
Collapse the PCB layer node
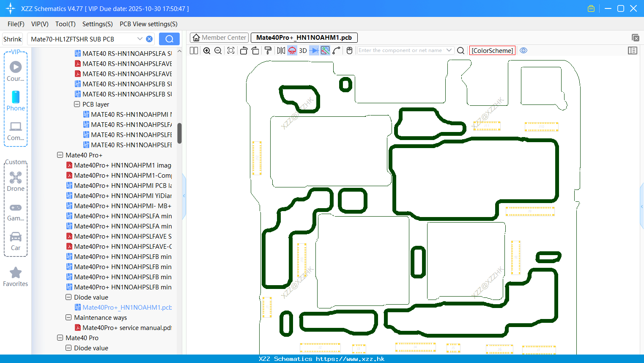[x=77, y=104]
